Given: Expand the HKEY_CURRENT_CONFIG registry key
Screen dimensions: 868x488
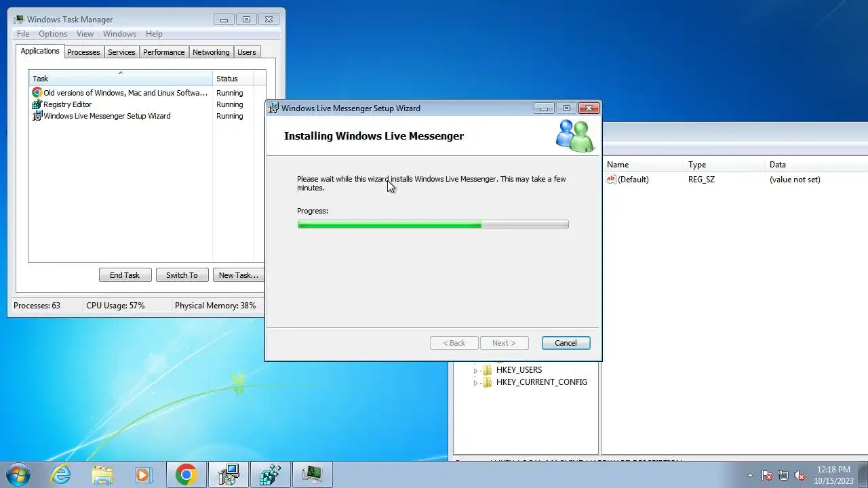Looking at the screenshot, I should point(475,383).
